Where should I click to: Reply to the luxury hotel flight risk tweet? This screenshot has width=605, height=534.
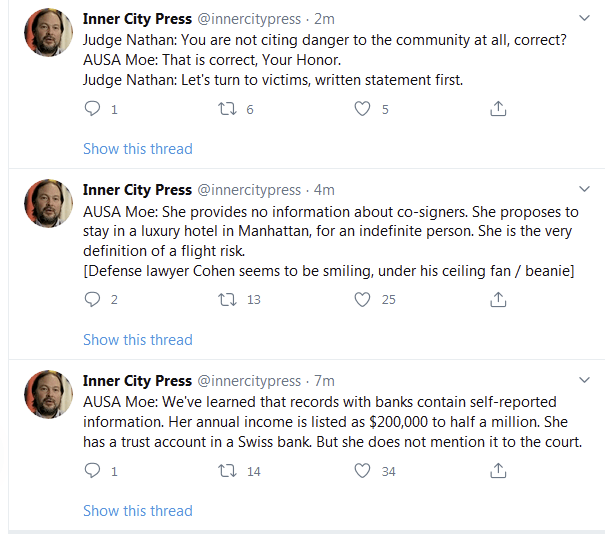(93, 299)
